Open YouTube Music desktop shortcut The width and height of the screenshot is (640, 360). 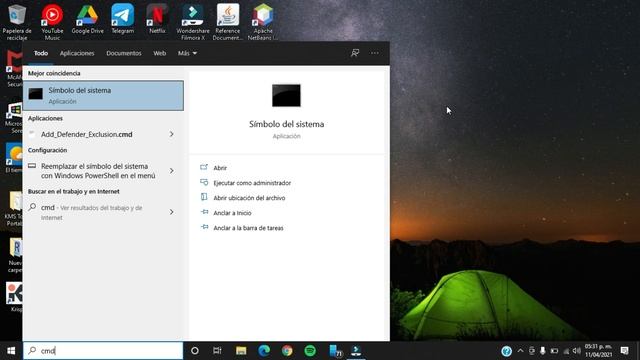[52, 21]
